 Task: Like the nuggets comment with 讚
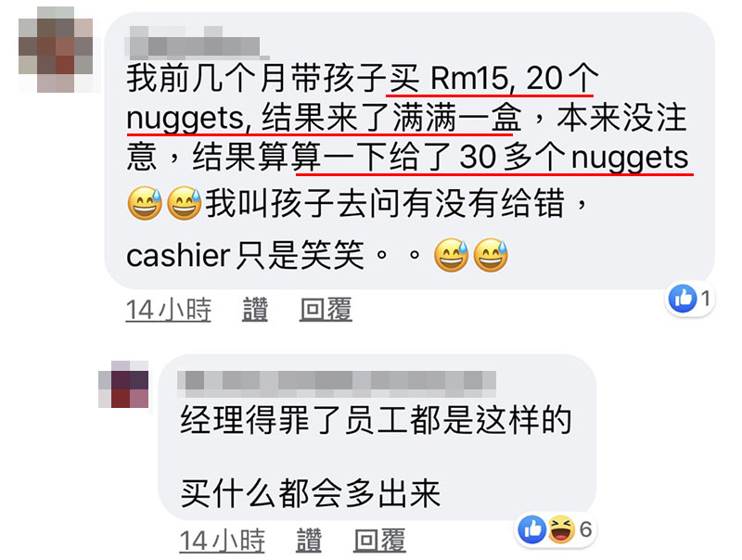(255, 310)
